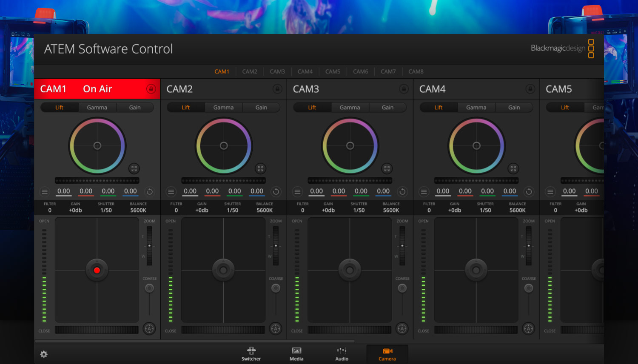The width and height of the screenshot is (638, 364).
Task: Reset CAM1 color correction values
Action: pos(149,192)
